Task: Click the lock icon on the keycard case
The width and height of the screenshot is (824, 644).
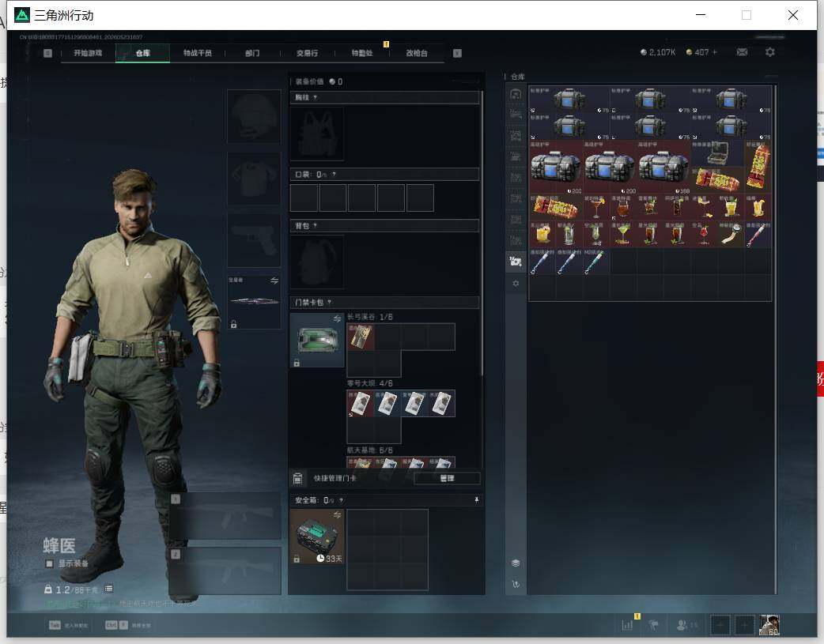Action: tap(297, 363)
